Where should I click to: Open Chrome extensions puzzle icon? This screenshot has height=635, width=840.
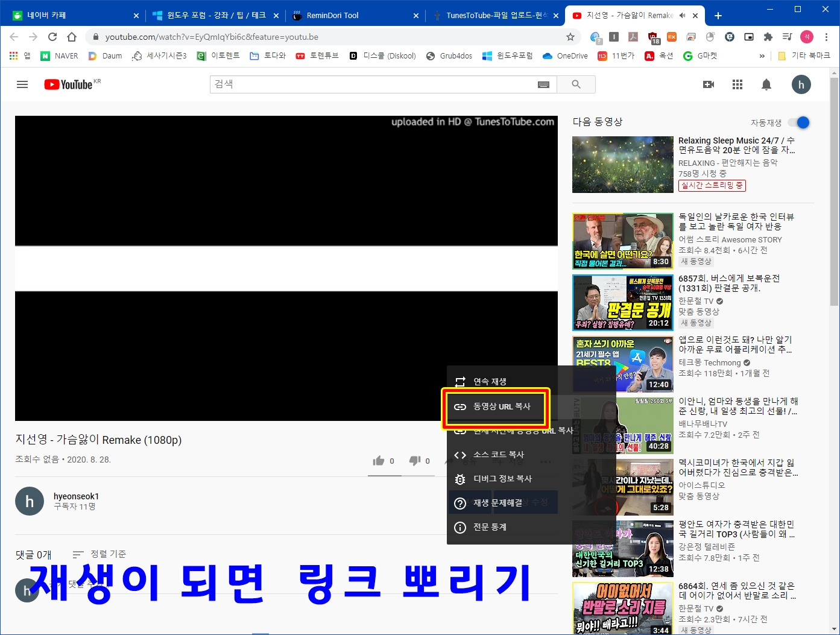[768, 37]
